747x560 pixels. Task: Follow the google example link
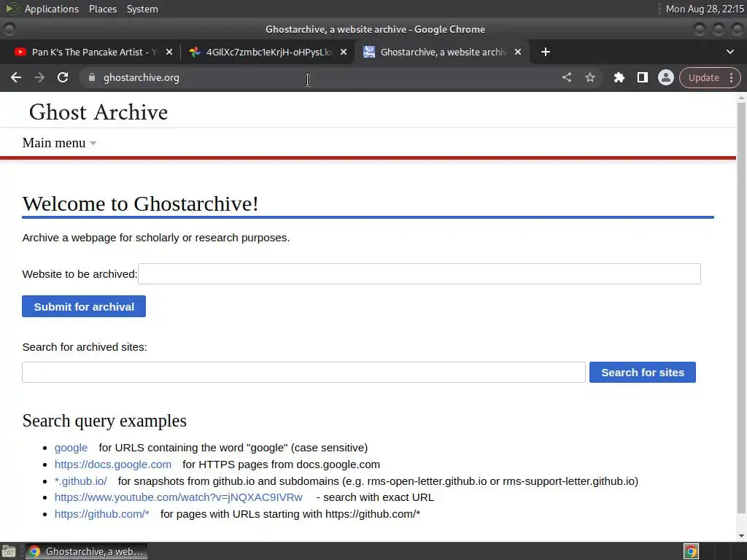[x=71, y=448]
